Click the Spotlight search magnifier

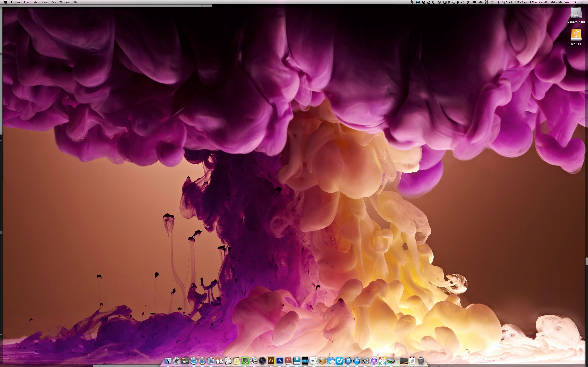(575, 2)
